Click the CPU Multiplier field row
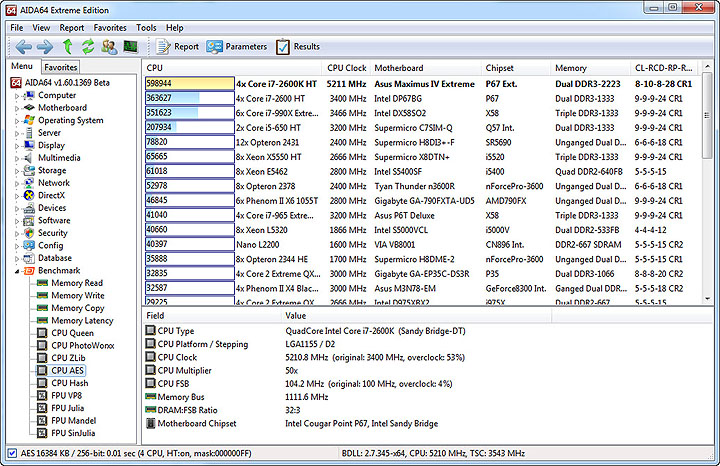The image size is (720, 466). coord(349,371)
